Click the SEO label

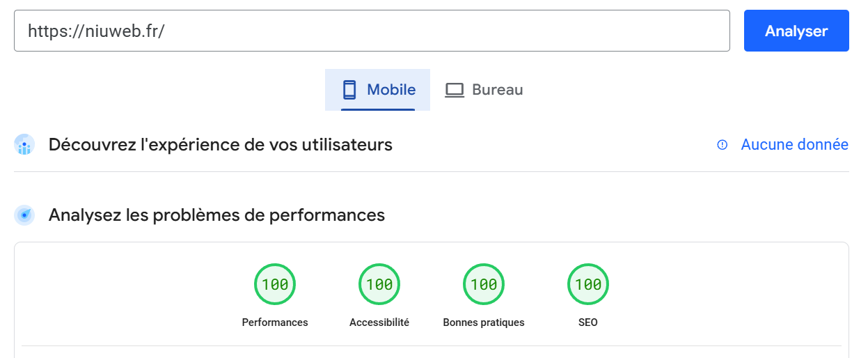pyautogui.click(x=588, y=322)
